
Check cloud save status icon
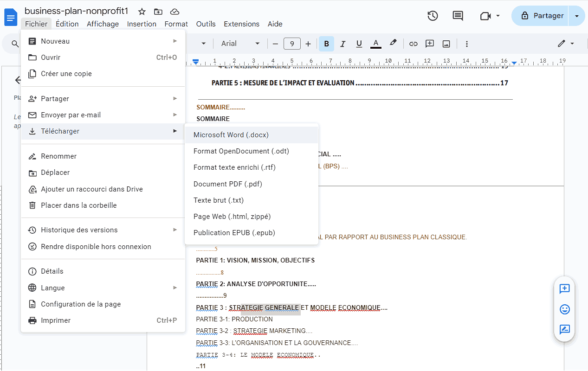point(174,12)
